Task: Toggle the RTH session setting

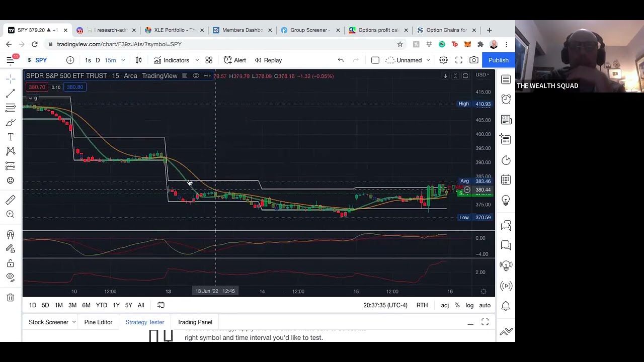Action: tap(422, 305)
